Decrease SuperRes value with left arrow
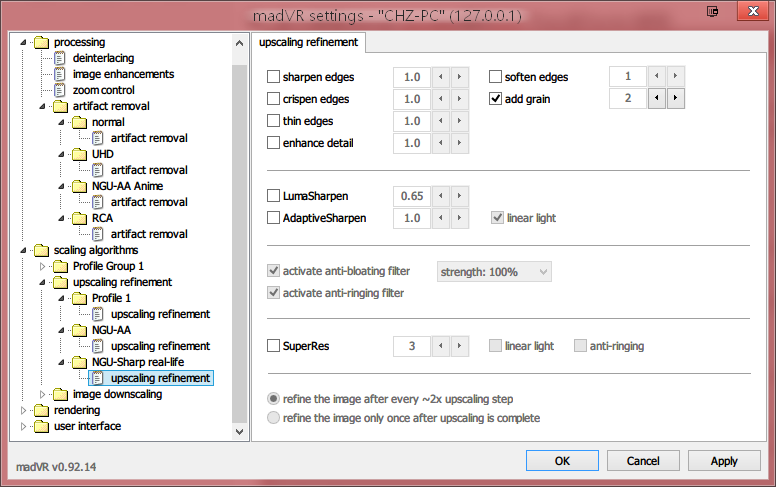The height and width of the screenshot is (487, 776). 440,346
